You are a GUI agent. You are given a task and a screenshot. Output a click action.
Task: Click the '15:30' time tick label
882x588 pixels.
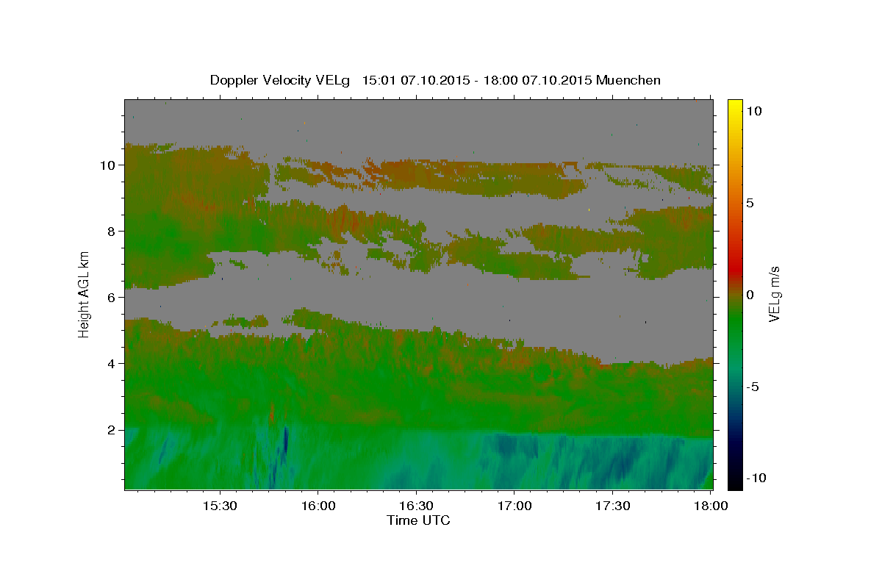(x=219, y=506)
